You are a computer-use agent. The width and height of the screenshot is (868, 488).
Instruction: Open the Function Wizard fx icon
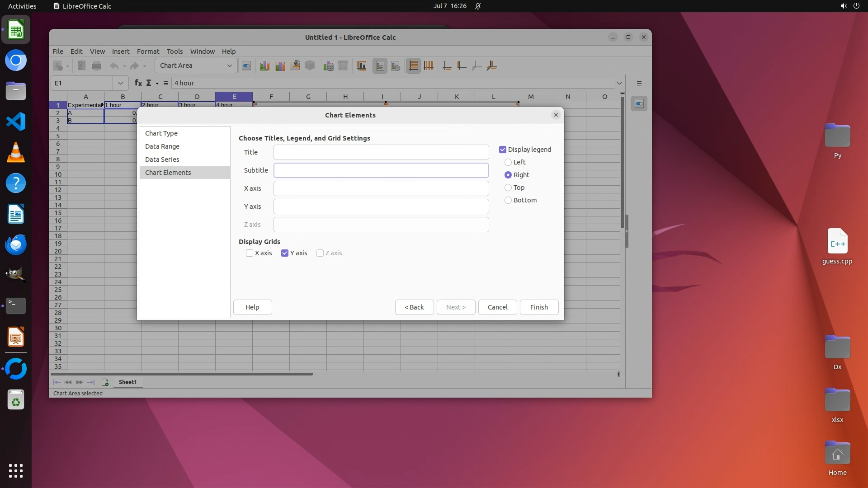[138, 83]
